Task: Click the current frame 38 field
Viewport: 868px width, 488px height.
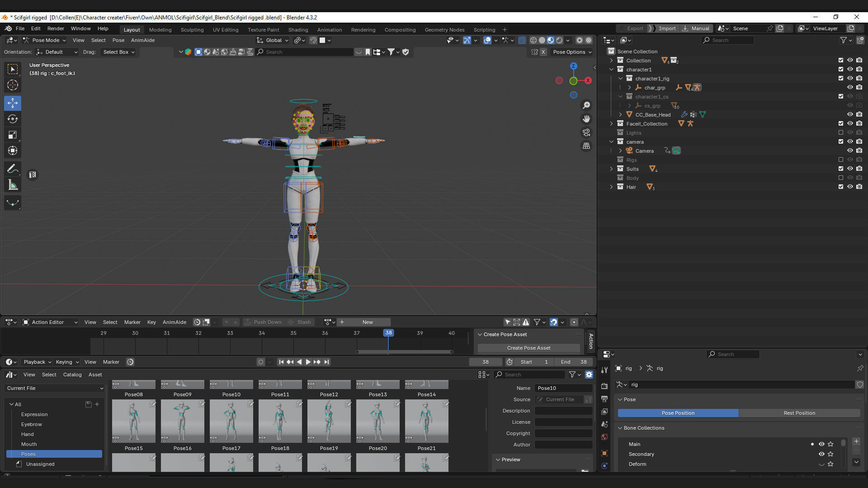Action: tap(486, 362)
